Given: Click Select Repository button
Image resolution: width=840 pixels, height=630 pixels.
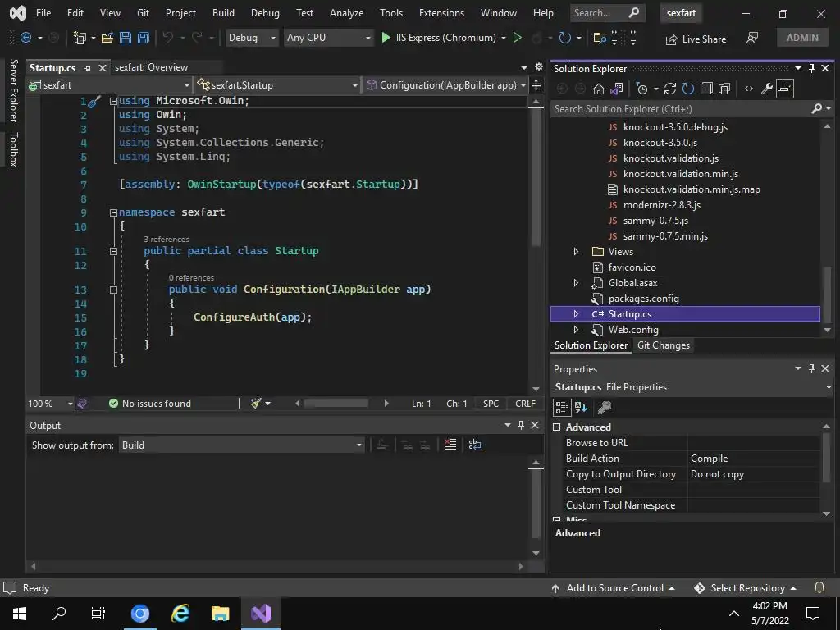Looking at the screenshot, I should (745, 587).
